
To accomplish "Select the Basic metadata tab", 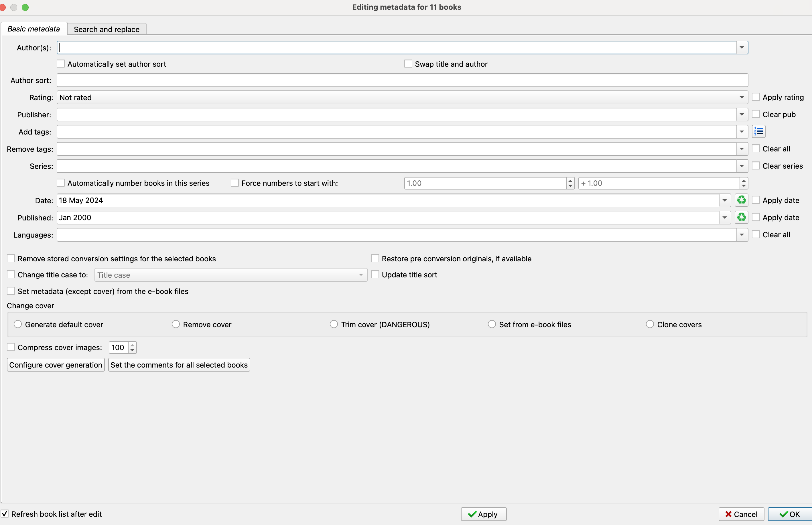I will click(33, 29).
